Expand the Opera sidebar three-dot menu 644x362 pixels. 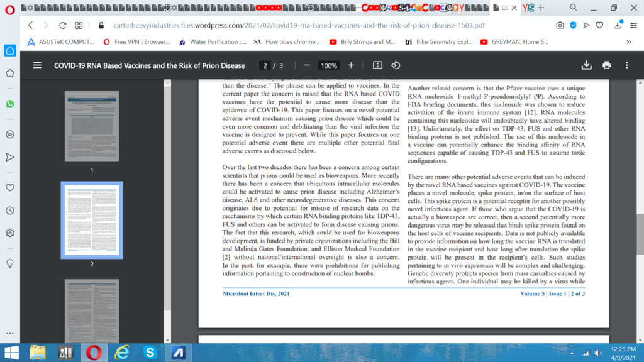[10, 333]
